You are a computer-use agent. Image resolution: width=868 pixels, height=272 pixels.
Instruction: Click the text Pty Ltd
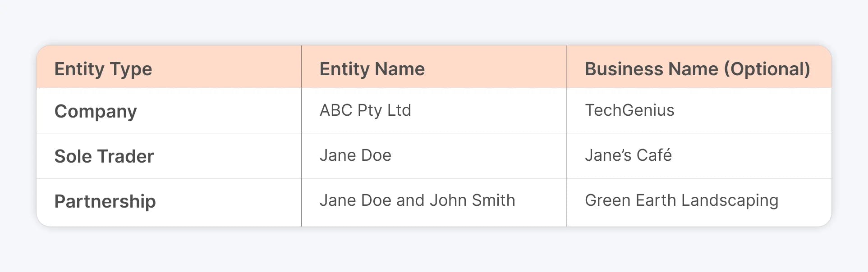point(384,110)
